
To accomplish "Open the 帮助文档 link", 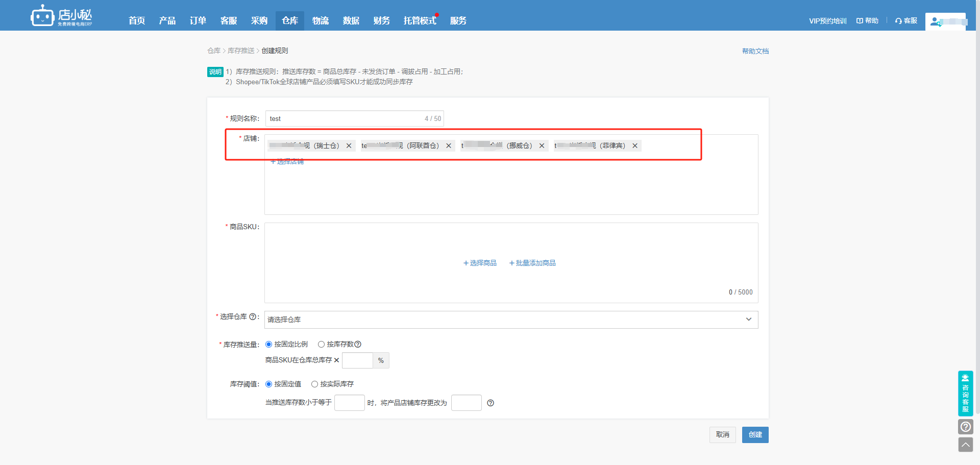I will pos(755,51).
